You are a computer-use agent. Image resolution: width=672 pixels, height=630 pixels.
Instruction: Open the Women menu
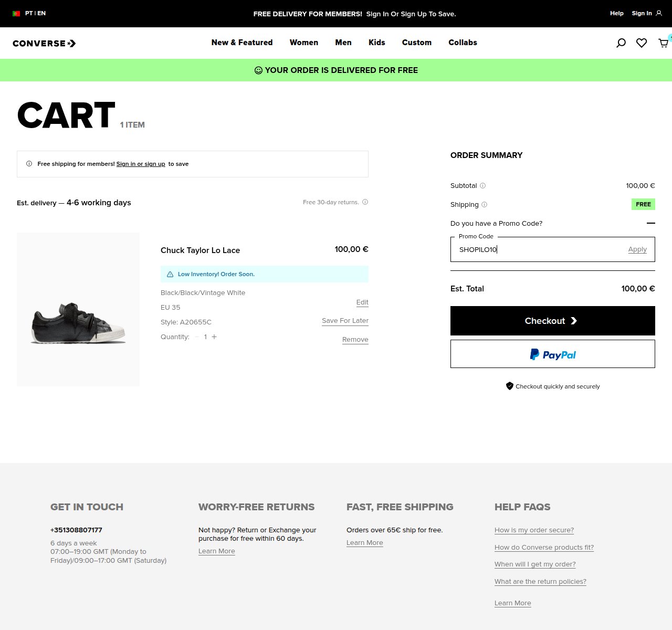[x=304, y=43]
